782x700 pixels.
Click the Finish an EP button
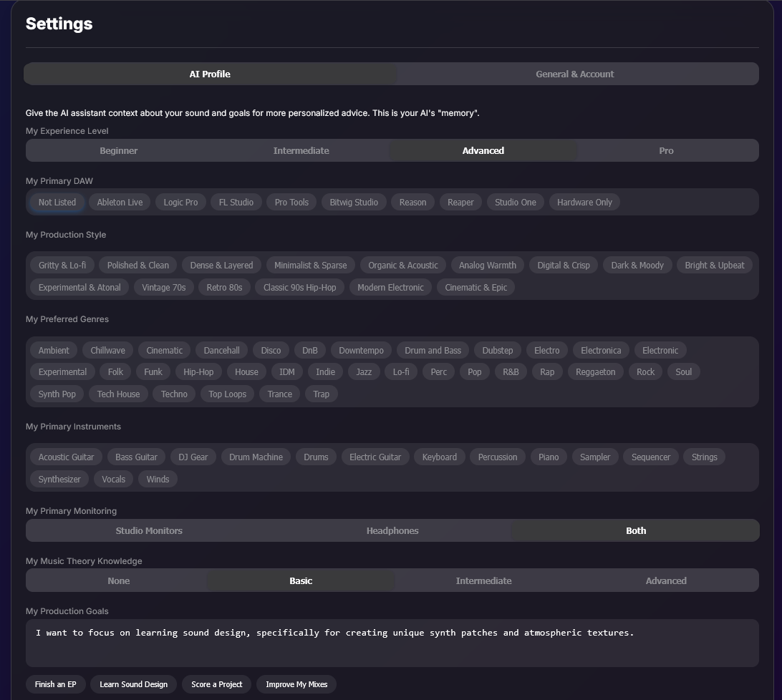55,684
